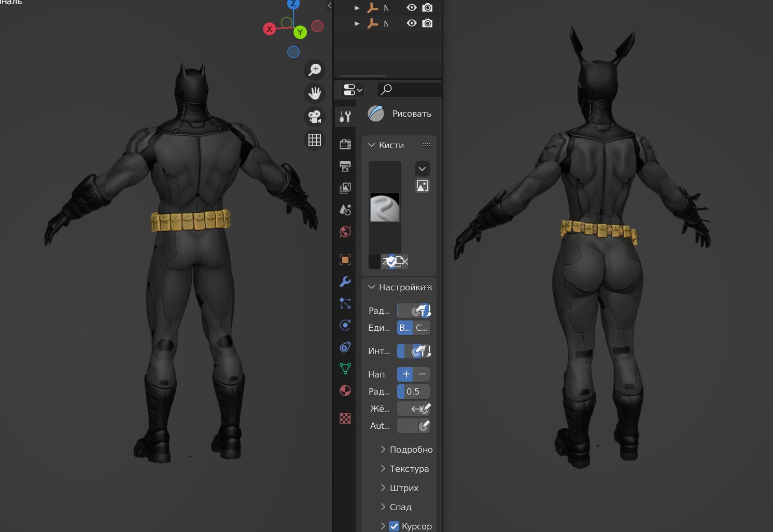Expand the top outliner row triangle
Image resolution: width=773 pixels, height=532 pixels.
tap(357, 8)
